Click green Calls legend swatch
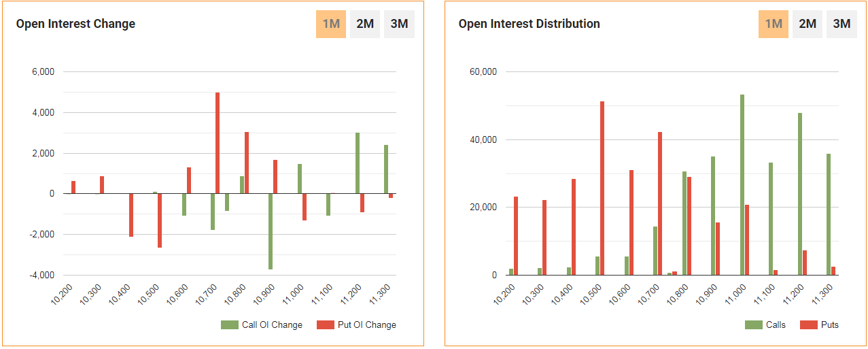 coord(754,325)
